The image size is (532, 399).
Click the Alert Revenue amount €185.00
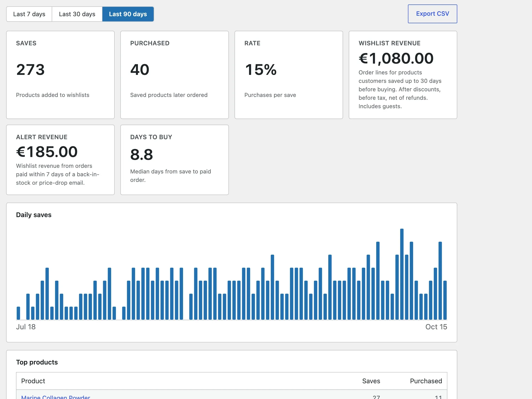47,152
